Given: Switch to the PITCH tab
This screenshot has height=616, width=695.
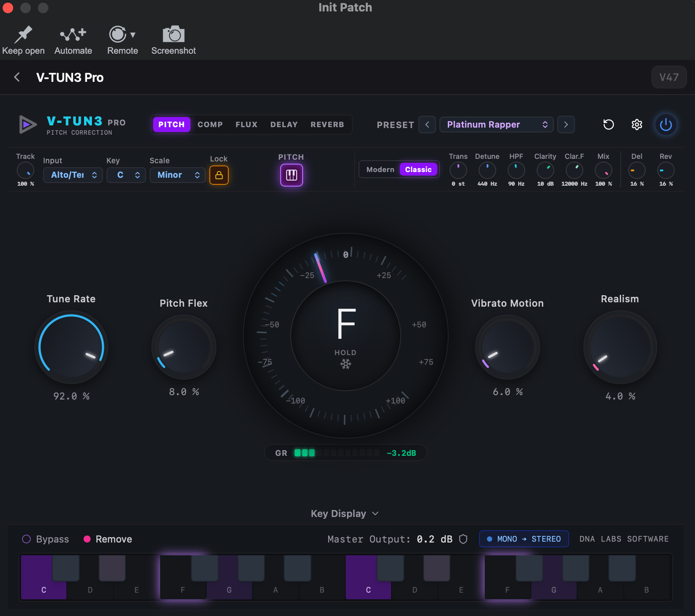Looking at the screenshot, I should [x=172, y=125].
